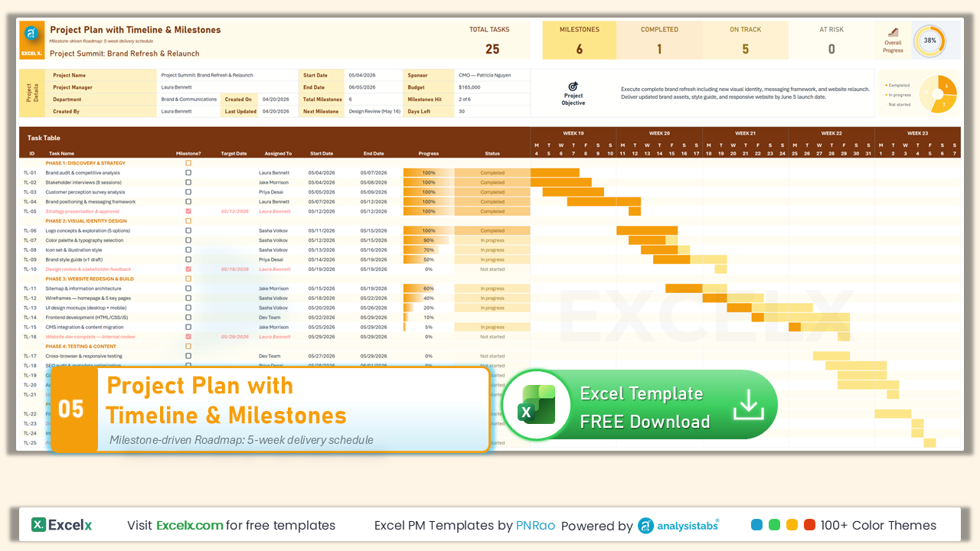Uncheck the Strategy presentation milestone checkbox
The height and width of the screenshot is (551, 980).
pos(188,211)
